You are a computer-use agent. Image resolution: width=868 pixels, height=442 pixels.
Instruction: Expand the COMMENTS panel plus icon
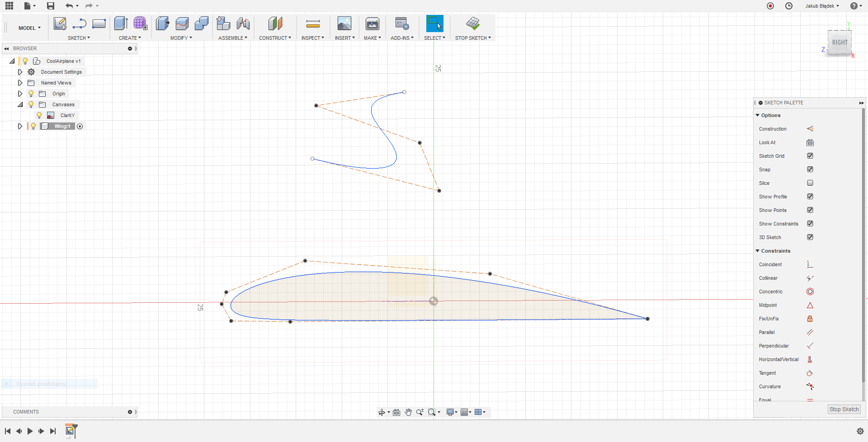[x=130, y=412]
